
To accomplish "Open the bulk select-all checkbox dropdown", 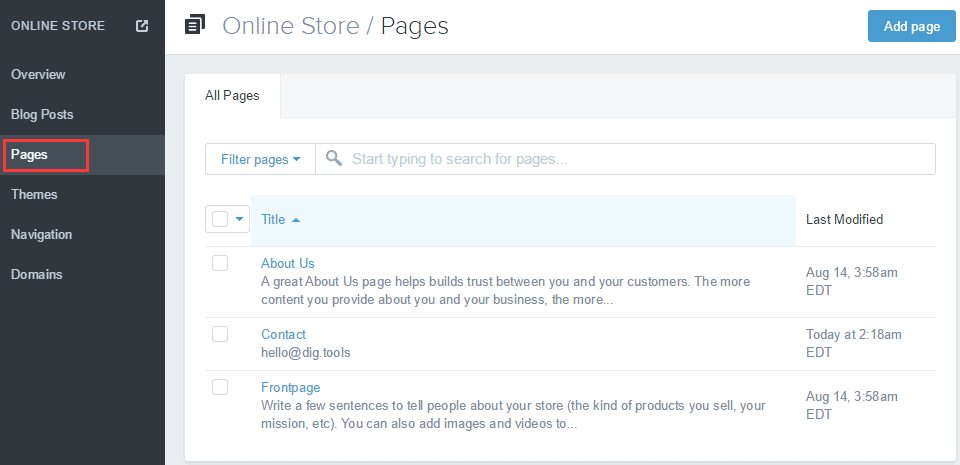I will 240,220.
